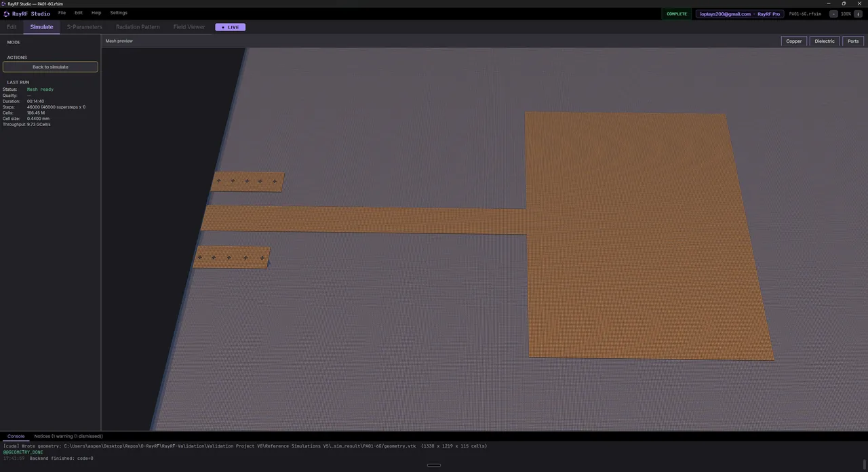
Task: Toggle Dielectric layer visibility
Action: (x=825, y=41)
